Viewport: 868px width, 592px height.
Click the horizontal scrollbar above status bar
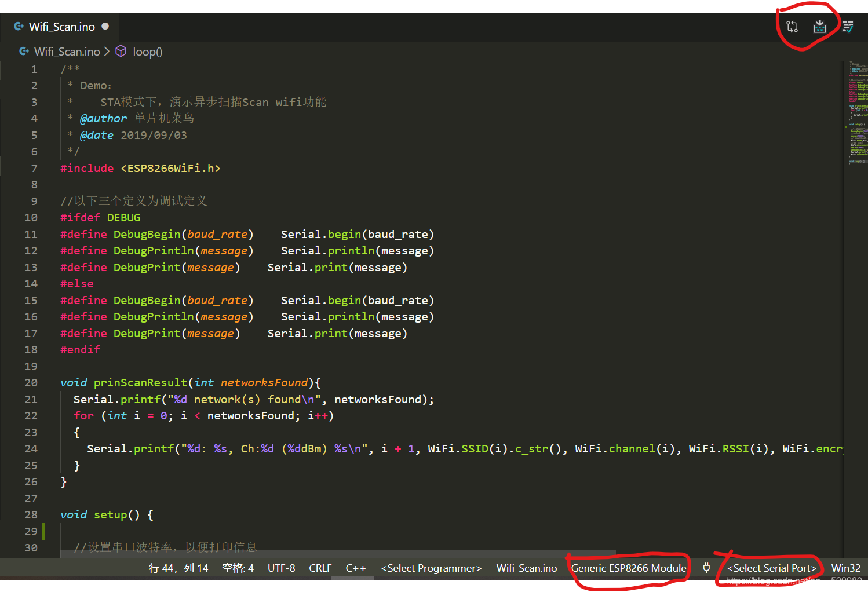[x=338, y=554]
